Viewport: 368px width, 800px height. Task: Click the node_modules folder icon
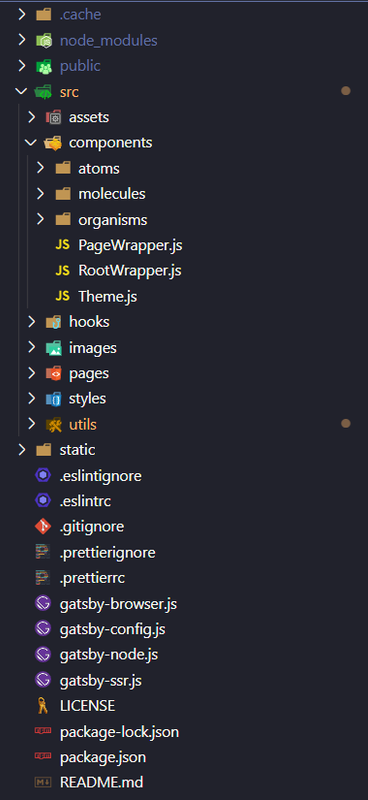pos(44,40)
